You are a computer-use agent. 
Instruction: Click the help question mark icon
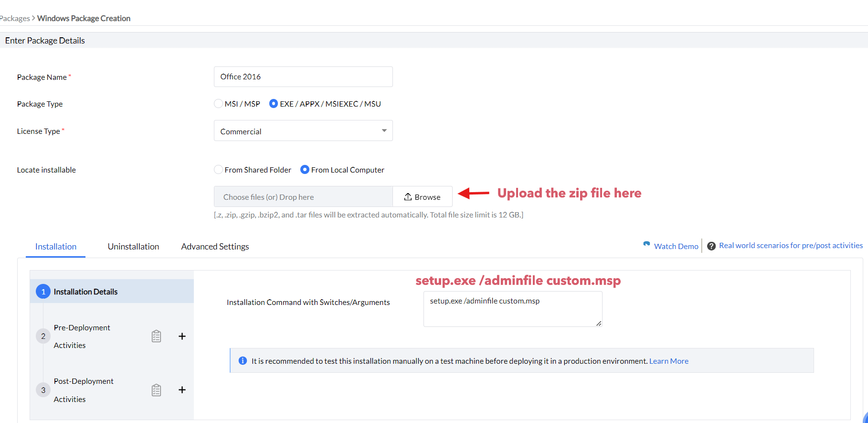pyautogui.click(x=711, y=246)
